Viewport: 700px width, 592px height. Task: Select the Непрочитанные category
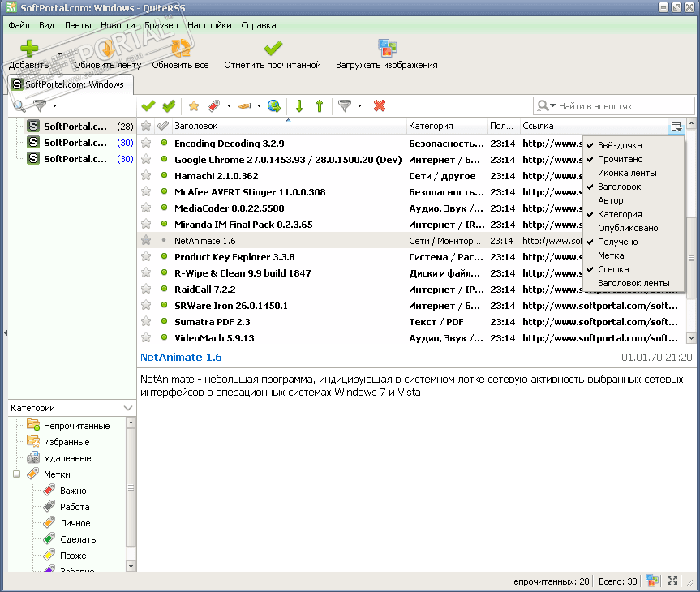tap(76, 426)
